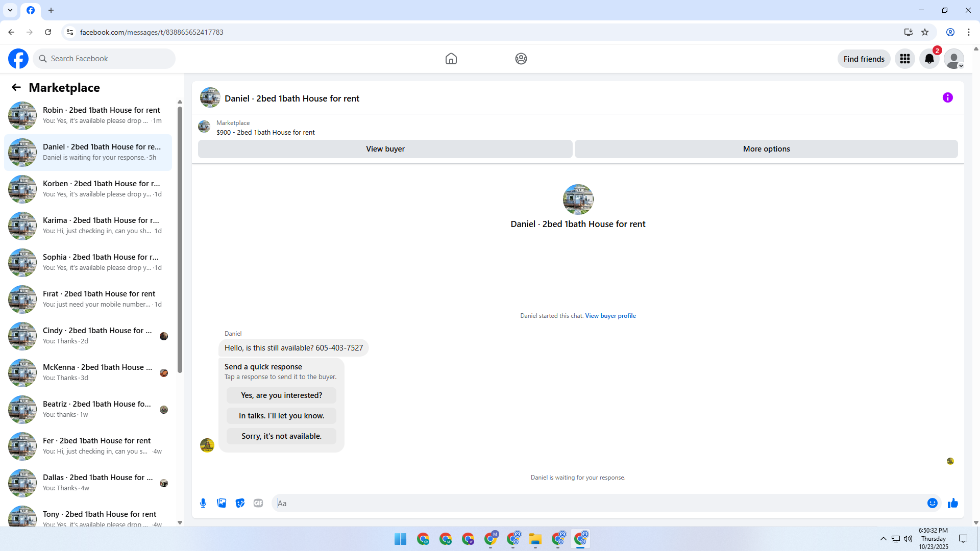
Task: Click the voice clip microphone icon
Action: (203, 503)
